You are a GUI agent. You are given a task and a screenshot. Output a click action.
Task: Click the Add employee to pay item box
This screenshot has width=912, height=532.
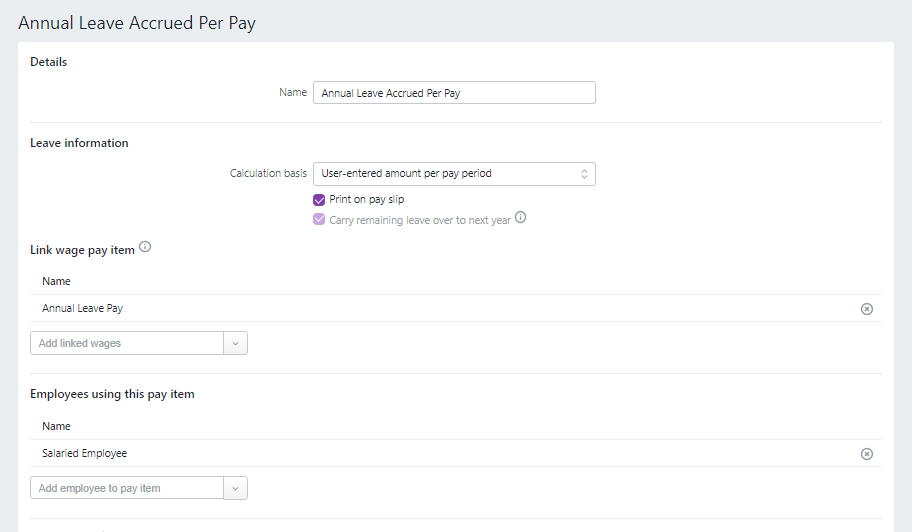click(127, 489)
